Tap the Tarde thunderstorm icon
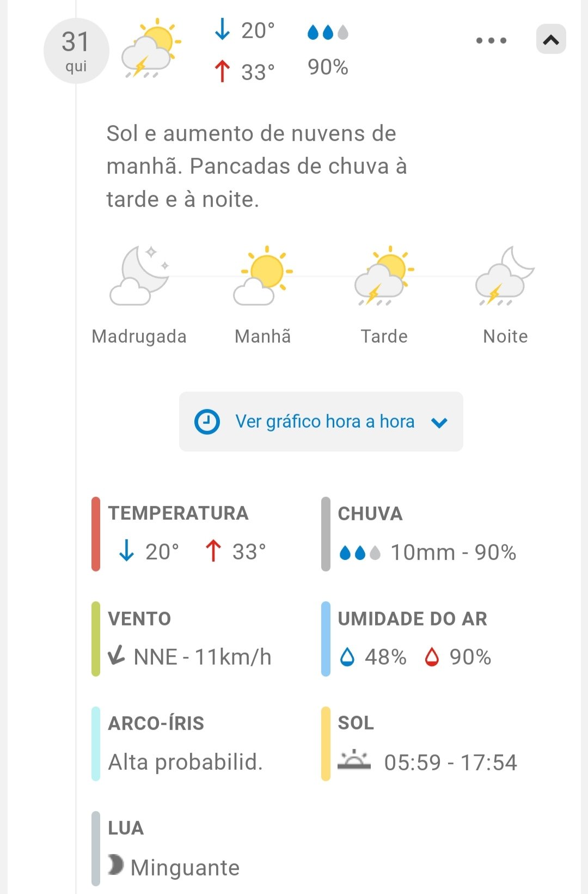This screenshot has height=894, width=588. click(x=384, y=276)
